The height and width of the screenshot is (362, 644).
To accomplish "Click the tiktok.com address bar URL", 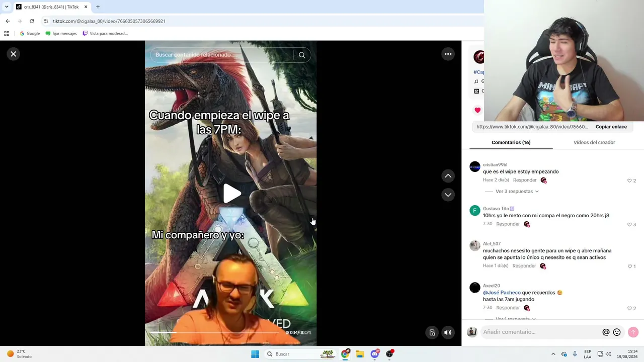I will (109, 21).
